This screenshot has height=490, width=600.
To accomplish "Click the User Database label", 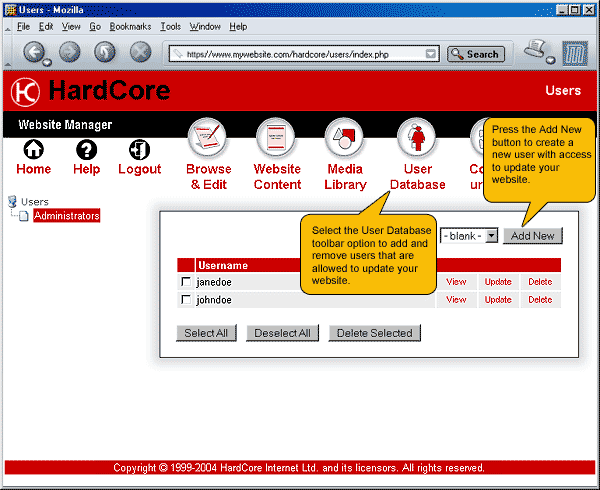I will [x=417, y=177].
